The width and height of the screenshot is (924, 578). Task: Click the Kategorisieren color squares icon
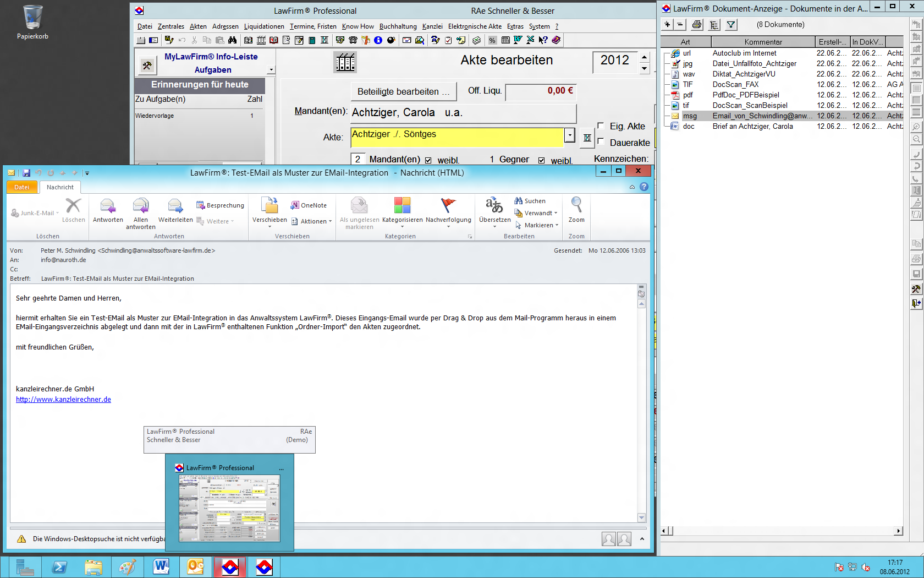click(402, 206)
